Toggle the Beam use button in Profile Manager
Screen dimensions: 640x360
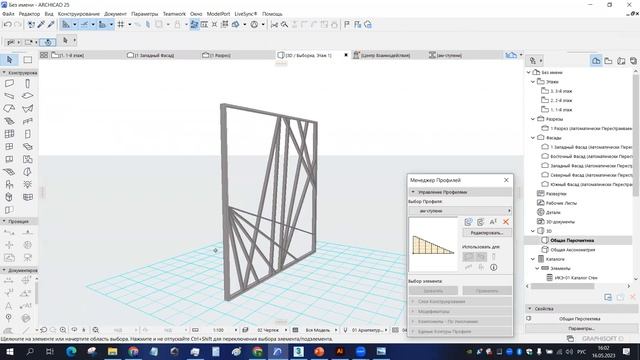point(481,256)
